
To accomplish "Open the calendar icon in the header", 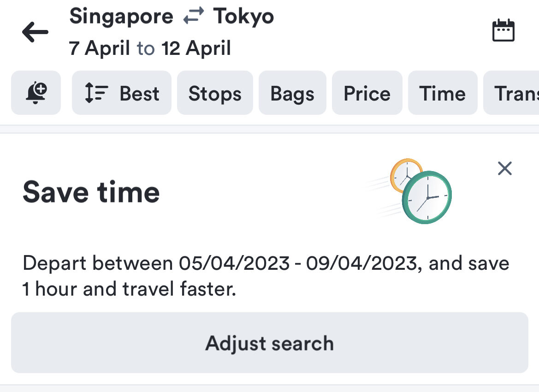I will 503,31.
